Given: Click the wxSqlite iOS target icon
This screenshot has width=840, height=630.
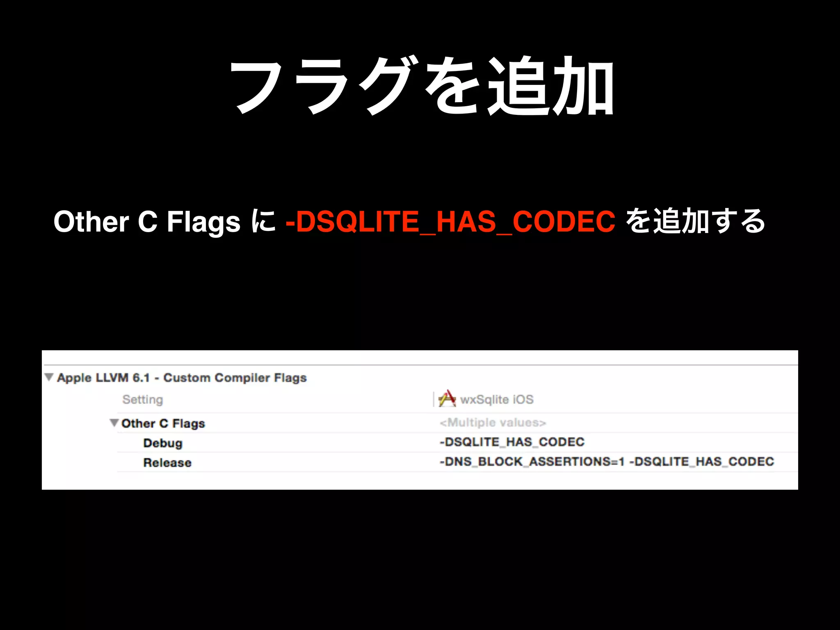Looking at the screenshot, I should pos(447,398).
